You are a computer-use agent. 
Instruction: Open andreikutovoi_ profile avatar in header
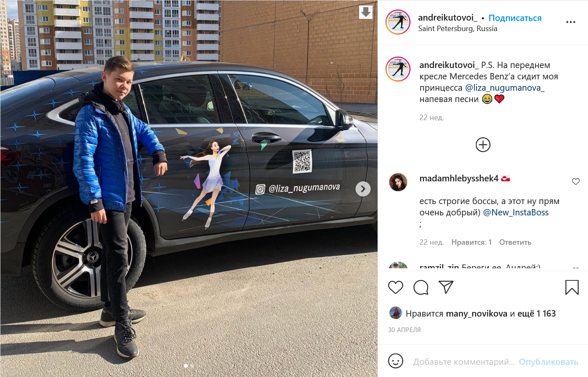tap(398, 22)
